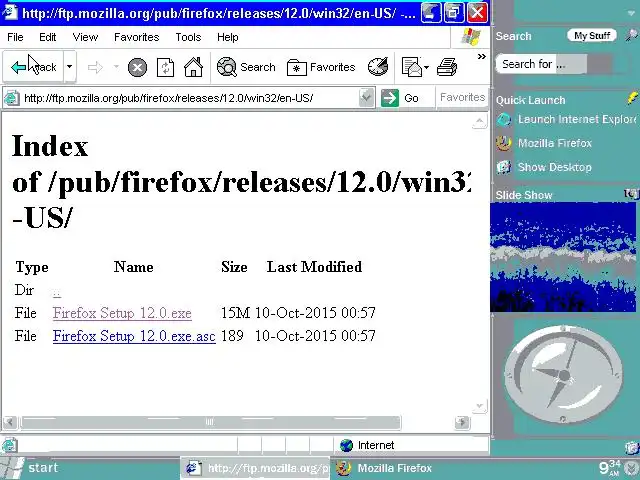This screenshot has height=480, width=640.
Task: Click the Quick Launch edit pencil icon
Action: click(x=632, y=98)
